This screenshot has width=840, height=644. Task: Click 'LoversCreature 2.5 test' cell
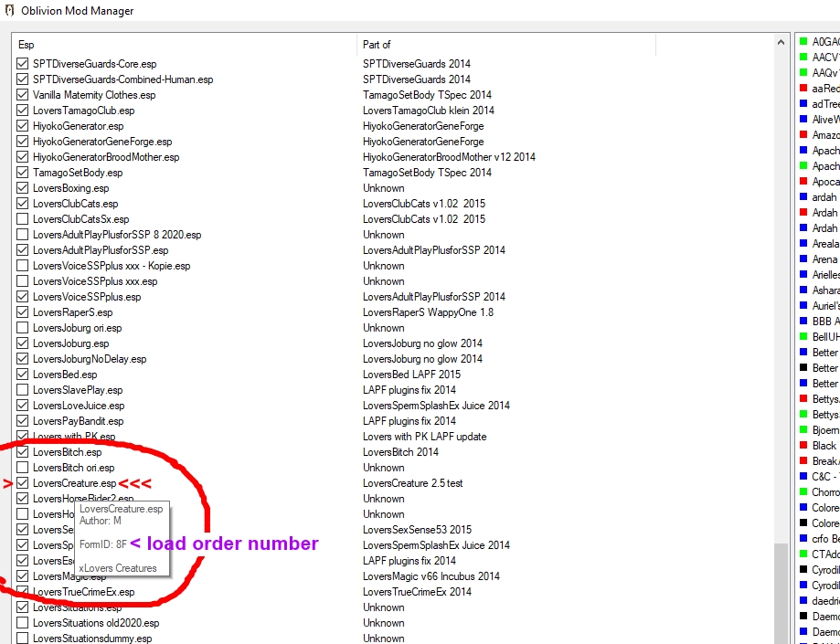tap(412, 483)
